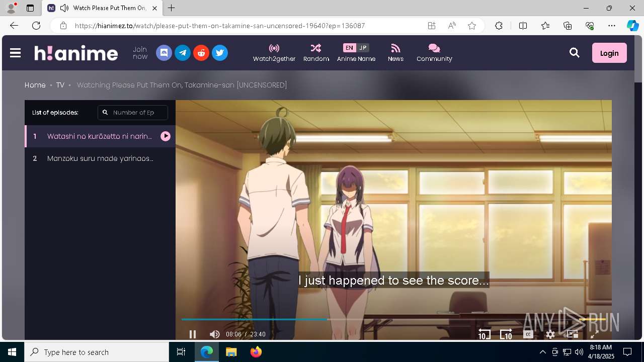Open the Community section
The image size is (644, 362).
434,53
